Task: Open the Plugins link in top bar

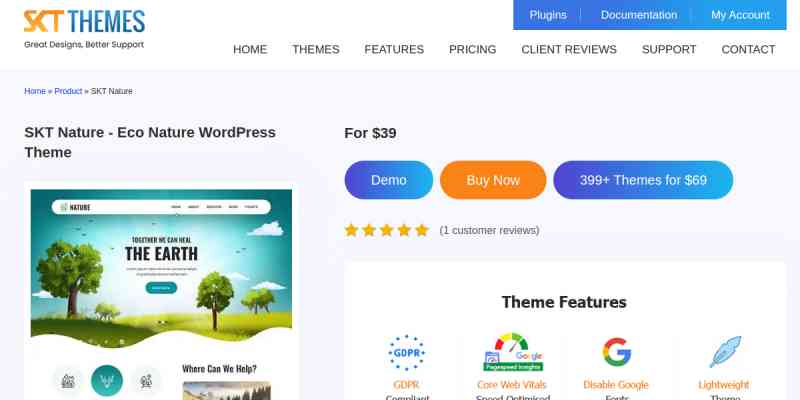Action: (x=548, y=15)
